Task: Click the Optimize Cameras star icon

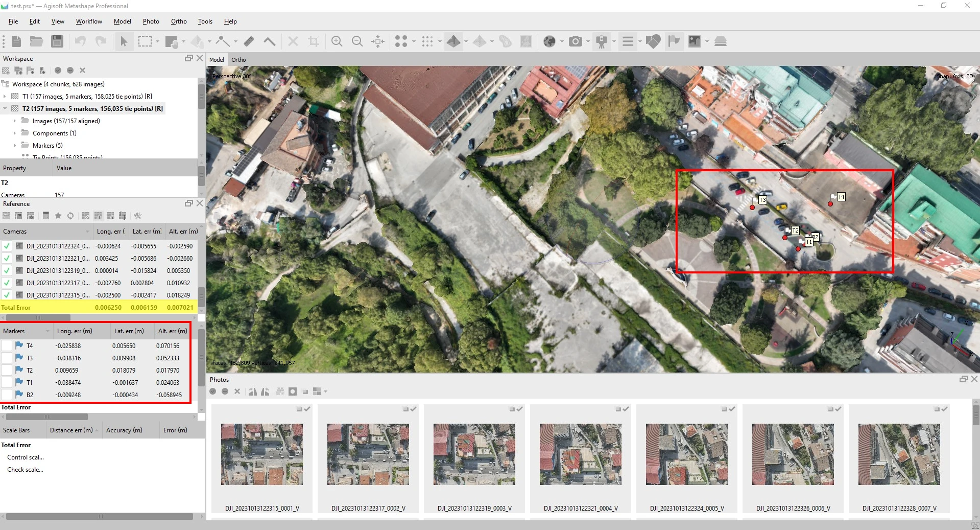Action: click(x=58, y=216)
